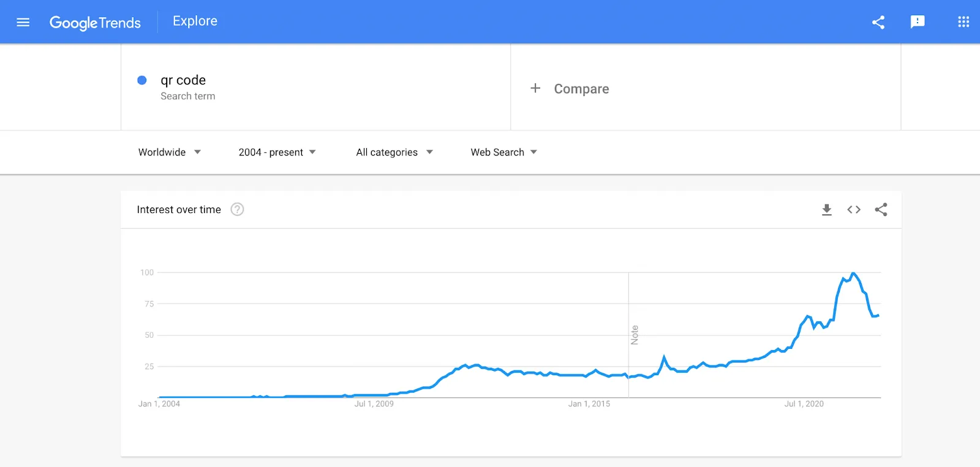Click the Compare button
This screenshot has height=467, width=980.
pos(581,89)
